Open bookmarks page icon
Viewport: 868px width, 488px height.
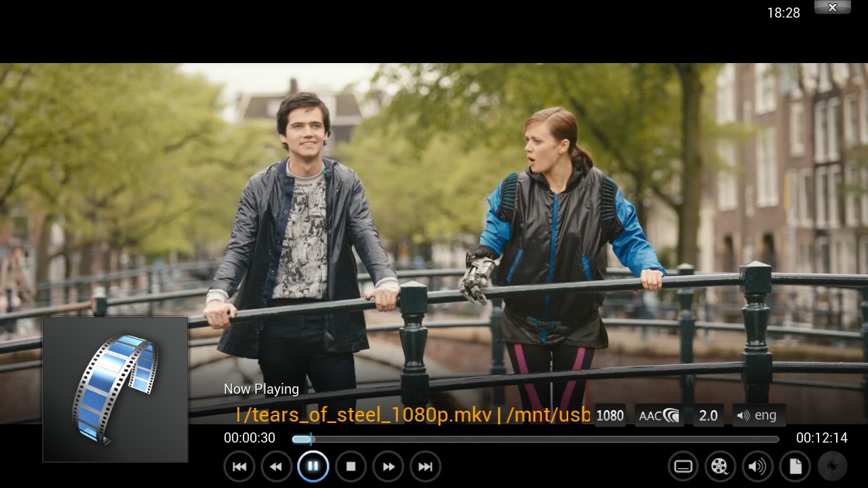click(x=795, y=466)
